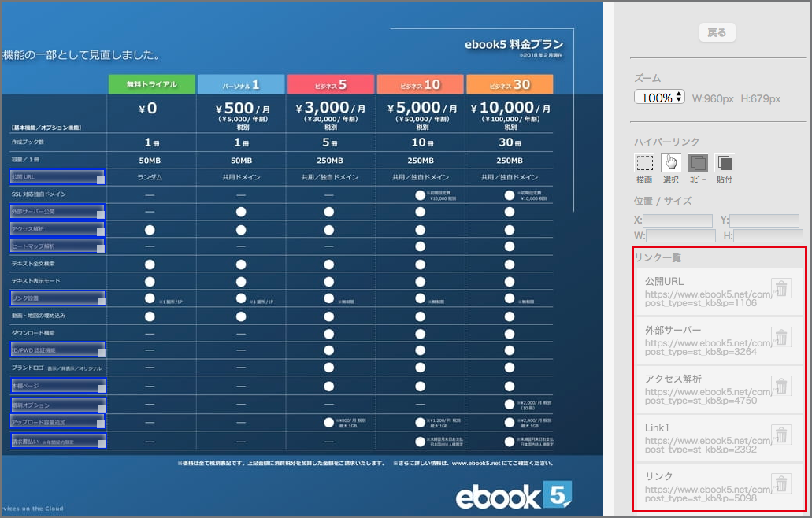Viewport: 812px width, 518px height.
Task: Click resize handle of ヒートマップ解析 link box
Action: (101, 249)
